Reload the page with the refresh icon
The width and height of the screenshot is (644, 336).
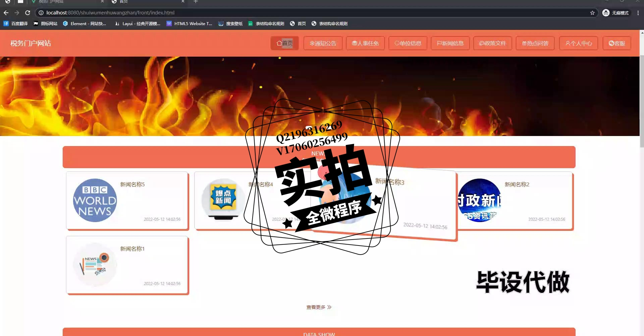tap(28, 13)
